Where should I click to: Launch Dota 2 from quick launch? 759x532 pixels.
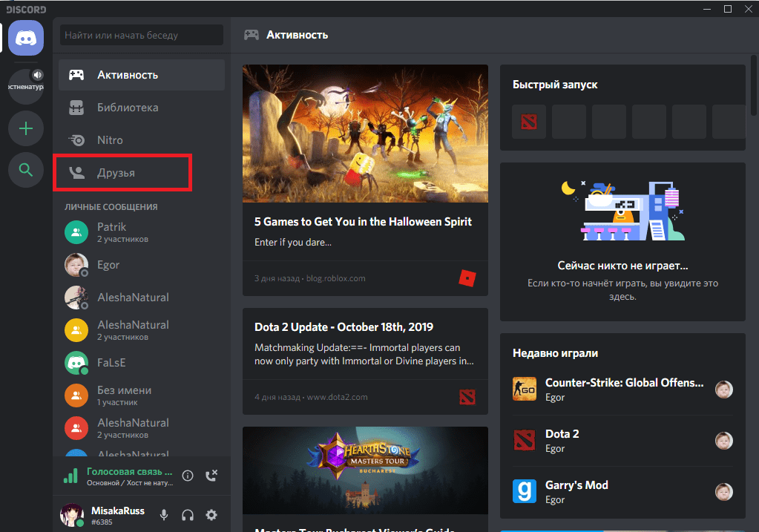529,122
